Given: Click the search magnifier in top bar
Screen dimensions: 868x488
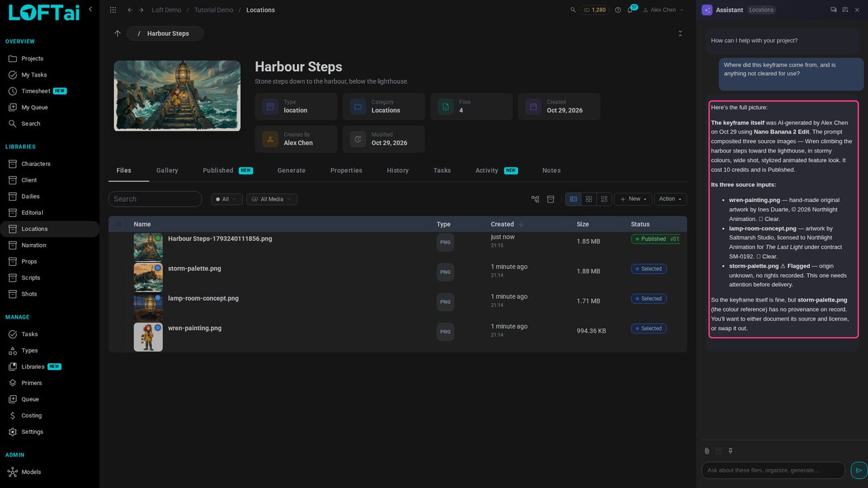Looking at the screenshot, I should point(573,10).
